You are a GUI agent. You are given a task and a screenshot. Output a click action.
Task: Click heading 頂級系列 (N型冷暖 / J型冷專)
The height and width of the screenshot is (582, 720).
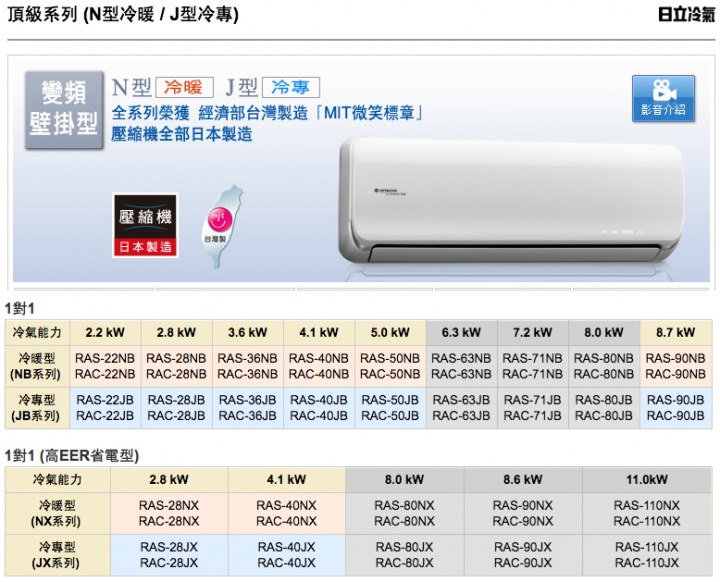point(123,15)
